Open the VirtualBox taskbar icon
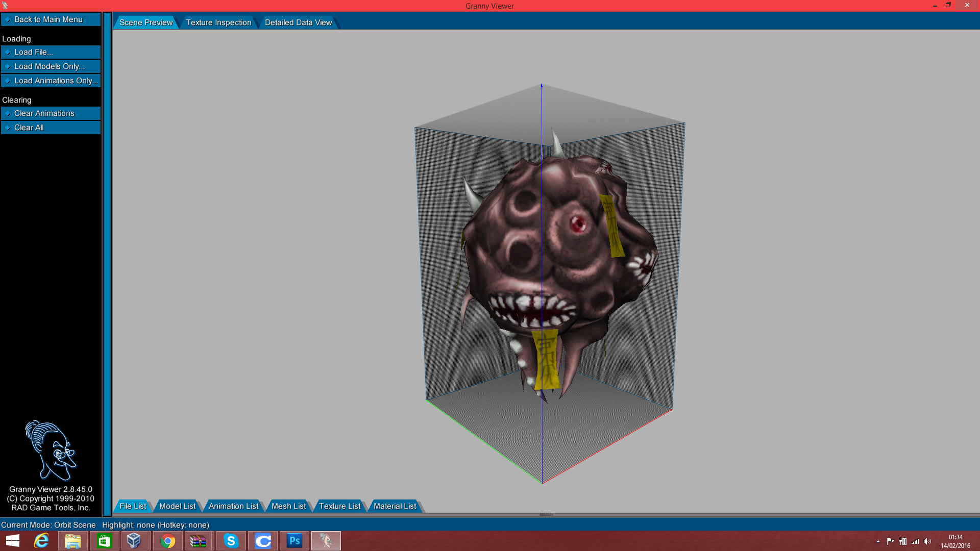 pyautogui.click(x=134, y=541)
